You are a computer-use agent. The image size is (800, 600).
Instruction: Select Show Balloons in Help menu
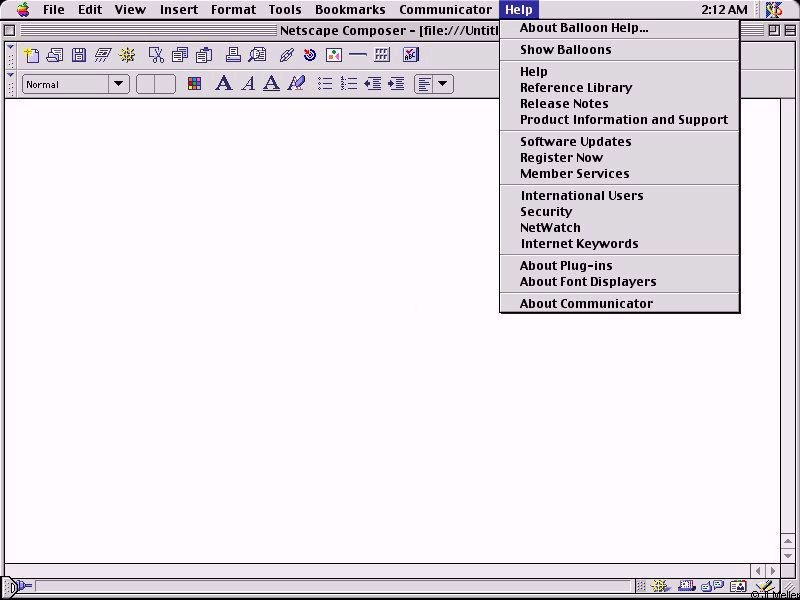pos(619,50)
